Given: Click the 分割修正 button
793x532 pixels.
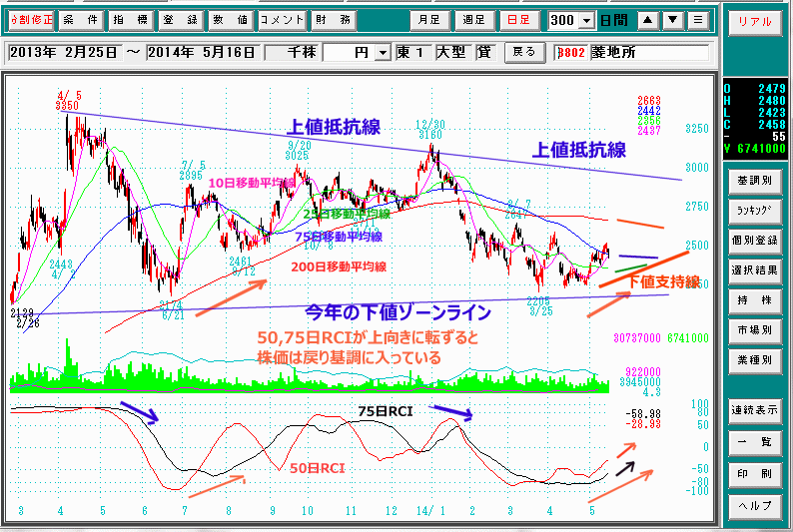Looking at the screenshot, I should (31, 20).
